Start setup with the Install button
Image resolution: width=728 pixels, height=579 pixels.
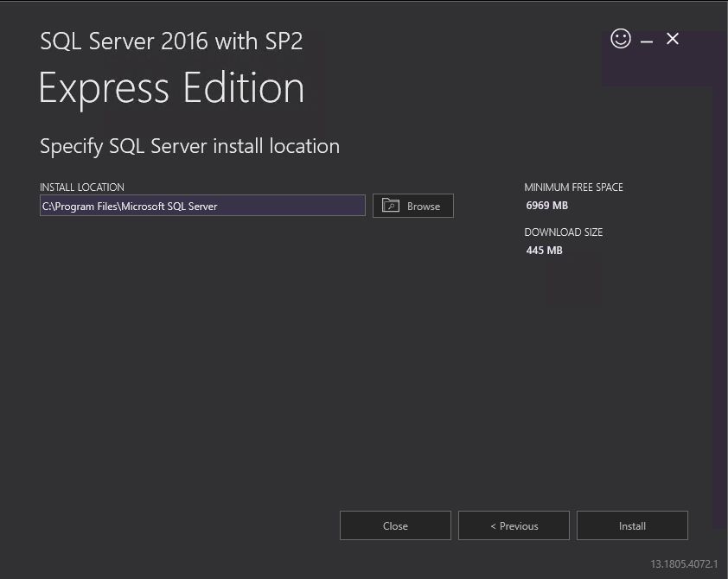coord(632,525)
